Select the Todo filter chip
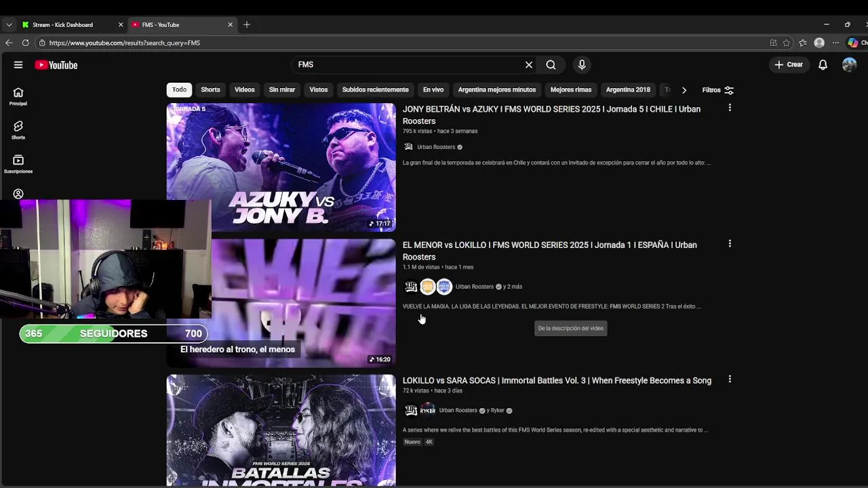The width and height of the screenshot is (868, 488). point(179,89)
